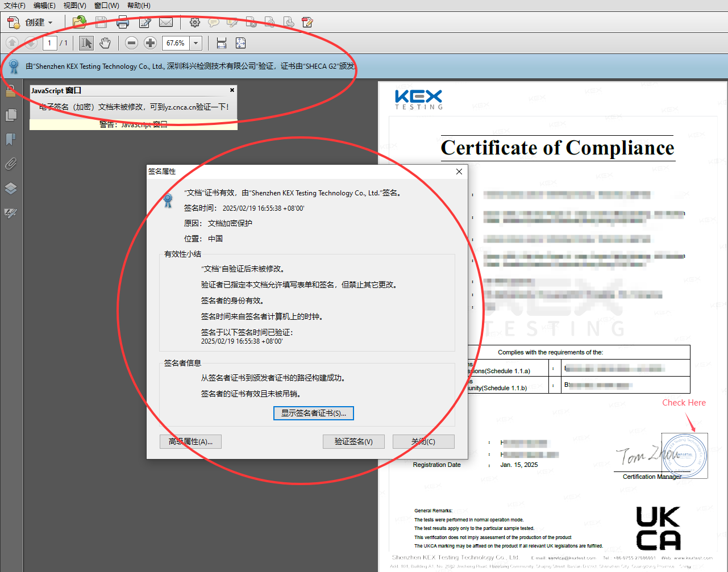Click the highlight text toolbar icon
728x572 pixels.
[232, 23]
